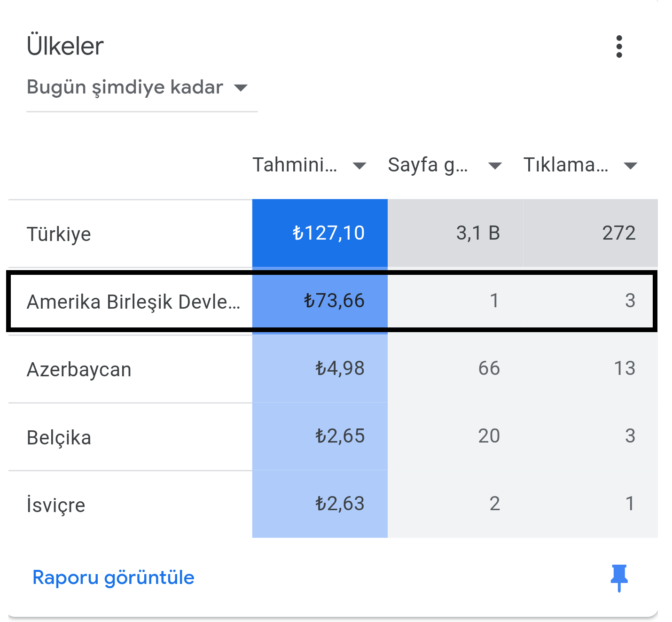This screenshot has width=672, height=622.
Task: Select the Amerika Birleşik Devletleri row
Action: point(333,301)
